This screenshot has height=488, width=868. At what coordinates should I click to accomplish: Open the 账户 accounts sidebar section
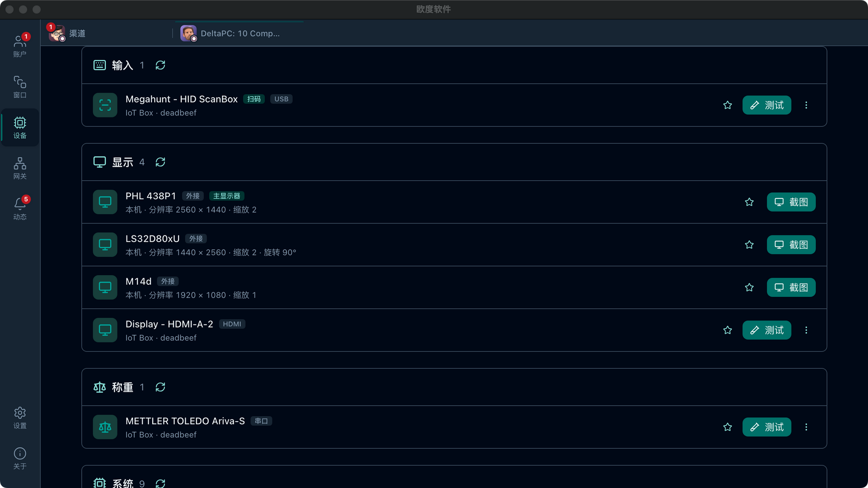(x=20, y=46)
